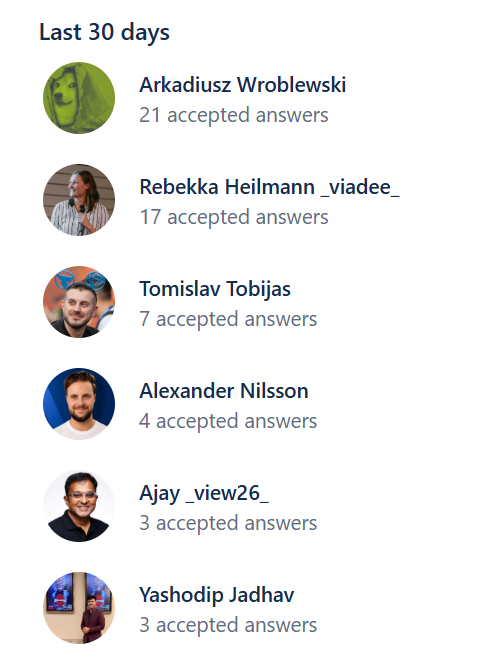This screenshot has height=661, width=478.
Task: Visit Rebekka Heilmann _viadee_ profile link
Action: pos(269,187)
